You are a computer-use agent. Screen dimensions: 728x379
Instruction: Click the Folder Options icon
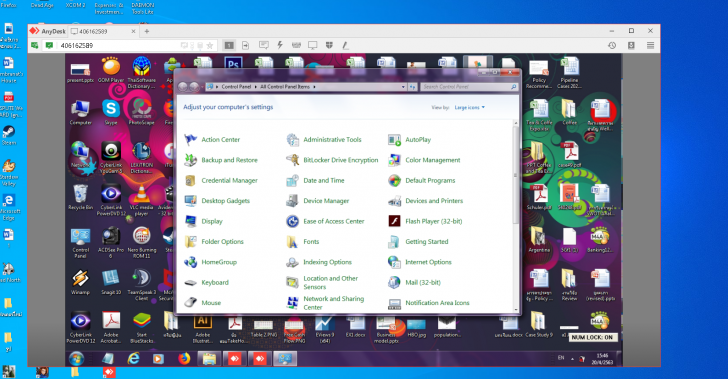[x=190, y=242]
